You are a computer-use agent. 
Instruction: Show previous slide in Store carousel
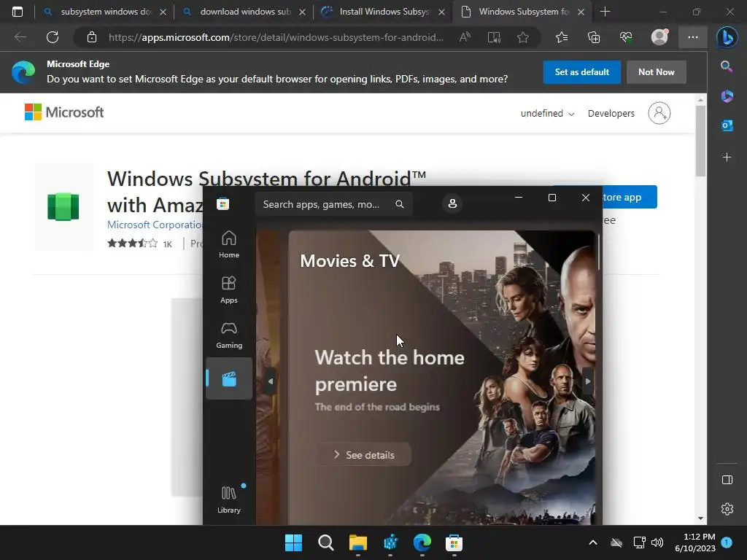271,381
